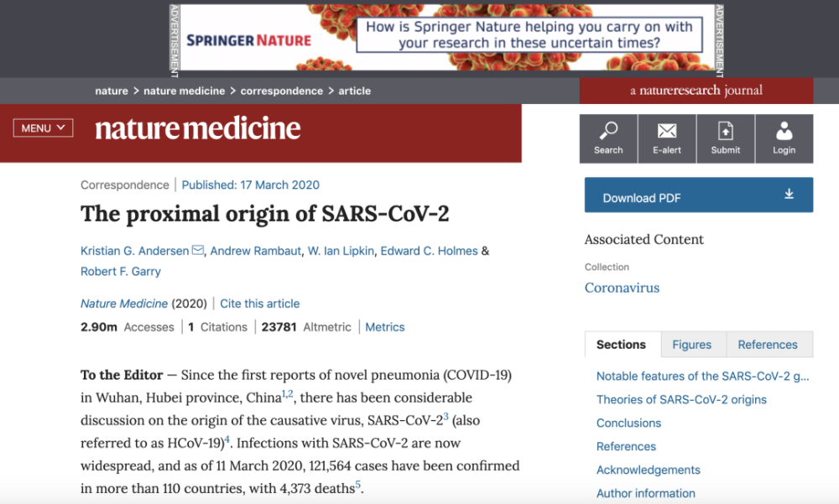Go to 'nature medicine' in the breadcrumb
Image resolution: width=839 pixels, height=504 pixels.
184,91
